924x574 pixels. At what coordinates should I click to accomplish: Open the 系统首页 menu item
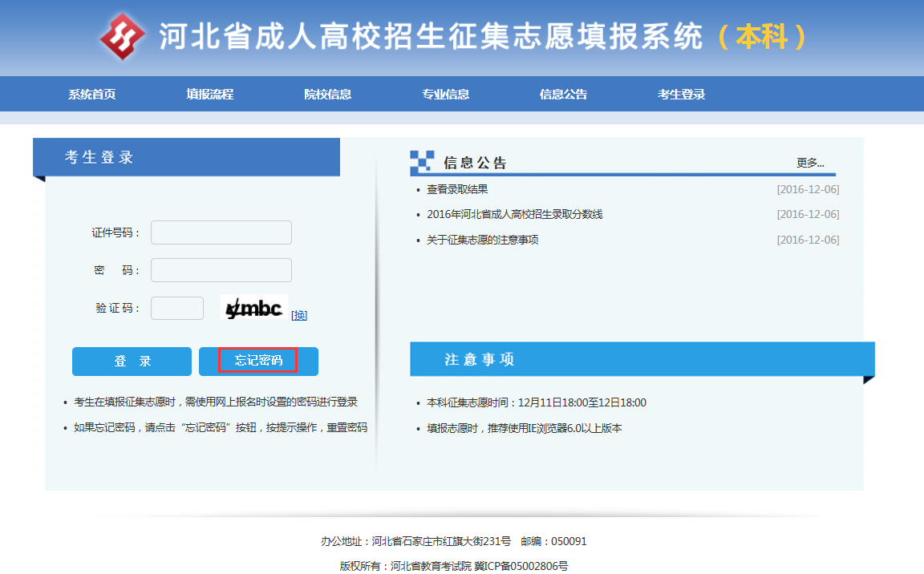pyautogui.click(x=91, y=94)
